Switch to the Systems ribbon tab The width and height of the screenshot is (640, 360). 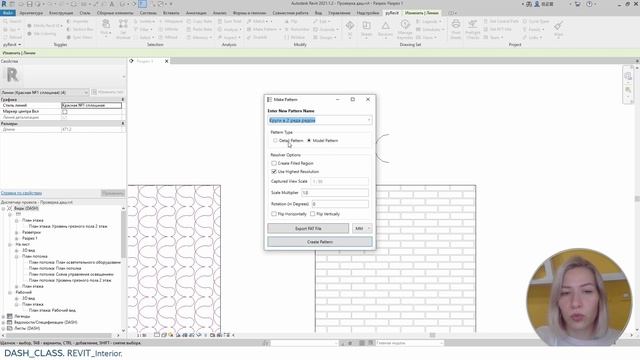[148, 13]
